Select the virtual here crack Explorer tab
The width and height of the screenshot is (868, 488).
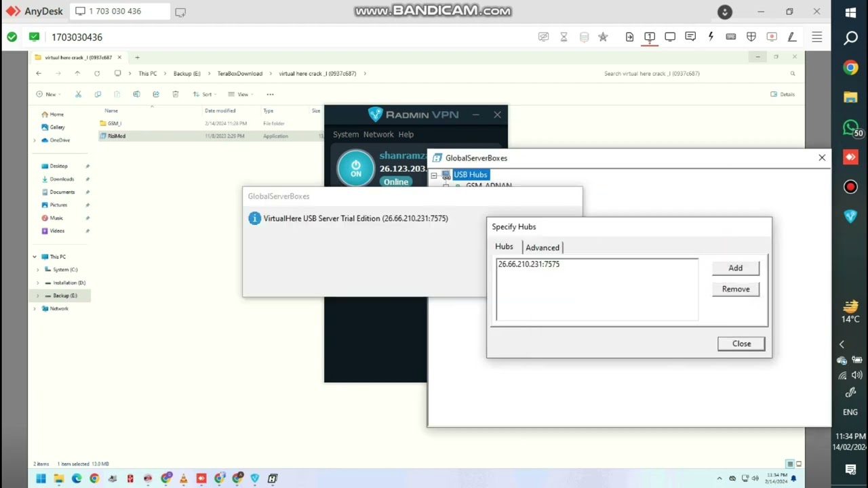pyautogui.click(x=79, y=58)
